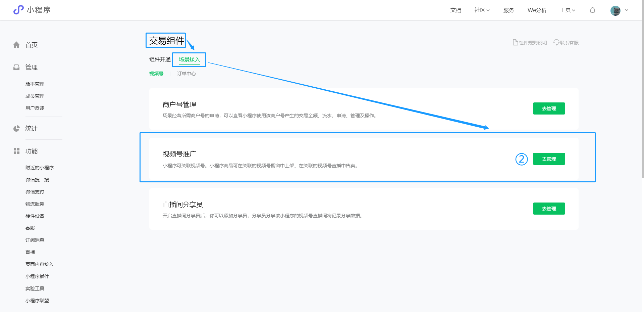Click the page vertical scrollbar

(643, 89)
